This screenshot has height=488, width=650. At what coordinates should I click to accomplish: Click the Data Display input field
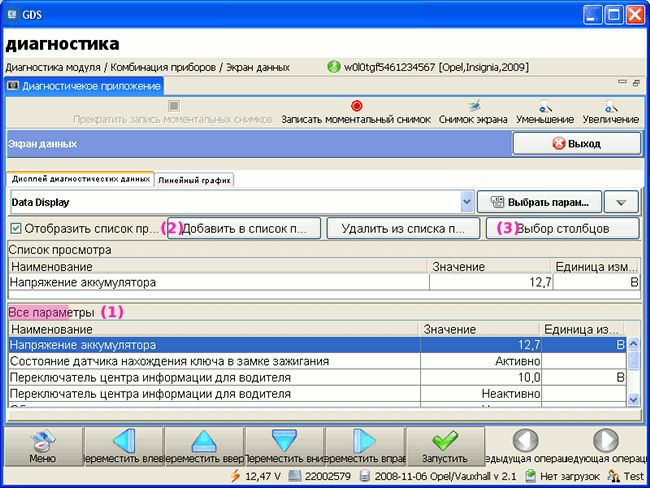[235, 202]
